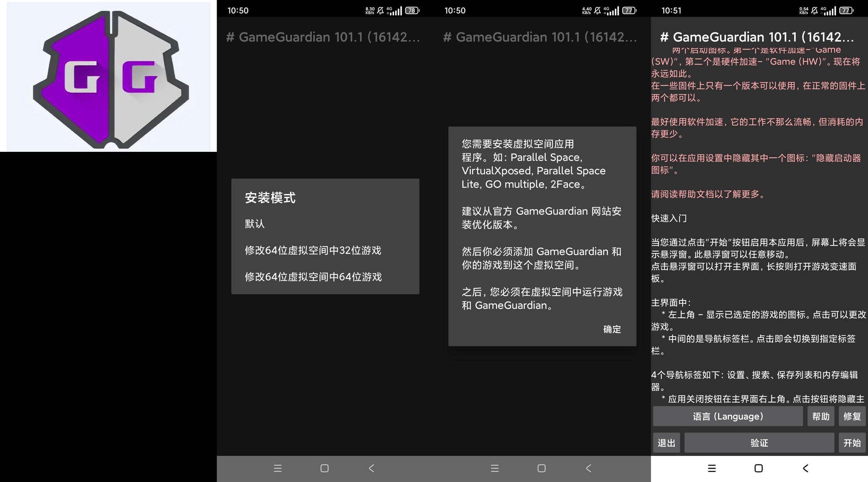The image size is (868, 482).
Task: Click 建议从官方 GameGuardian 网站安装优化版本 paragraph
Action: pyautogui.click(x=542, y=218)
